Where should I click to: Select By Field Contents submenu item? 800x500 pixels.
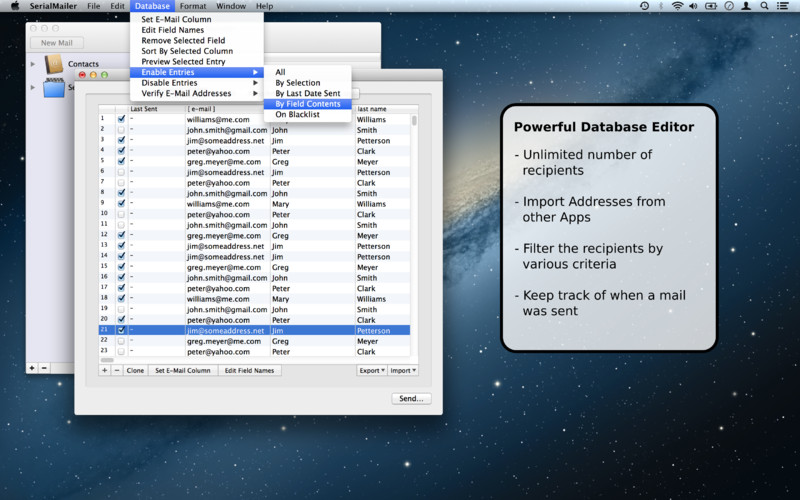point(308,104)
